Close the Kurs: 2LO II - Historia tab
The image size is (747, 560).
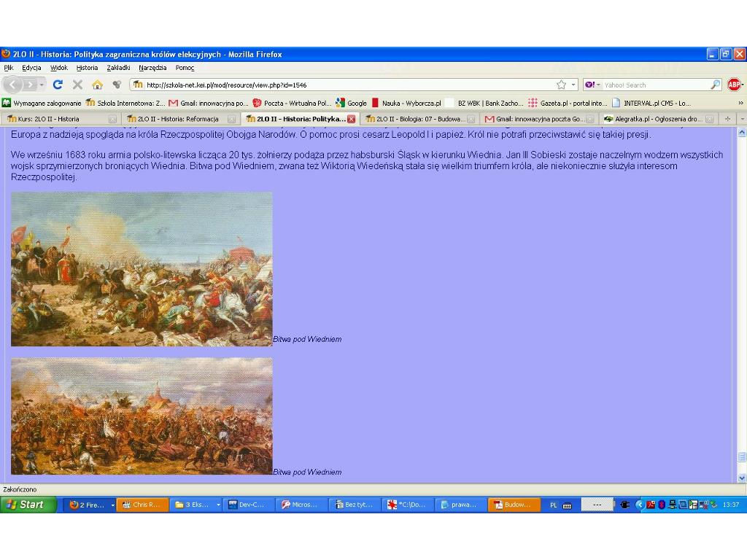click(112, 119)
